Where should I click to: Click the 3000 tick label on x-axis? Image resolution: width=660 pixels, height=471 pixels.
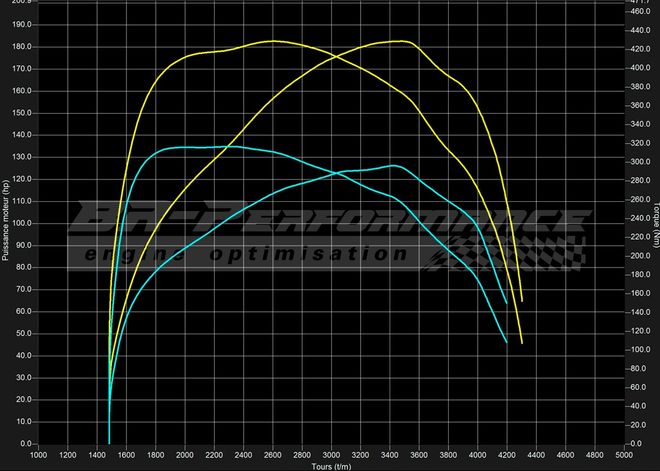click(332, 455)
